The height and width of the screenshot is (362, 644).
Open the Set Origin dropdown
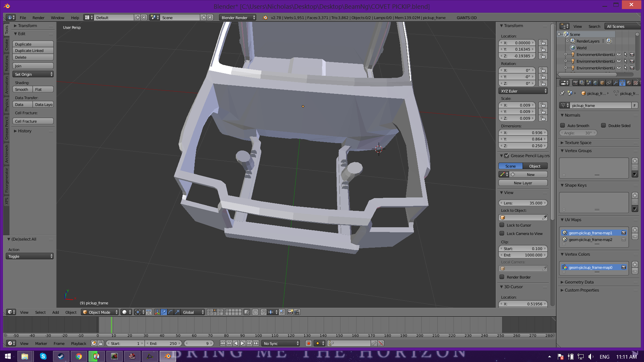pos(33,74)
